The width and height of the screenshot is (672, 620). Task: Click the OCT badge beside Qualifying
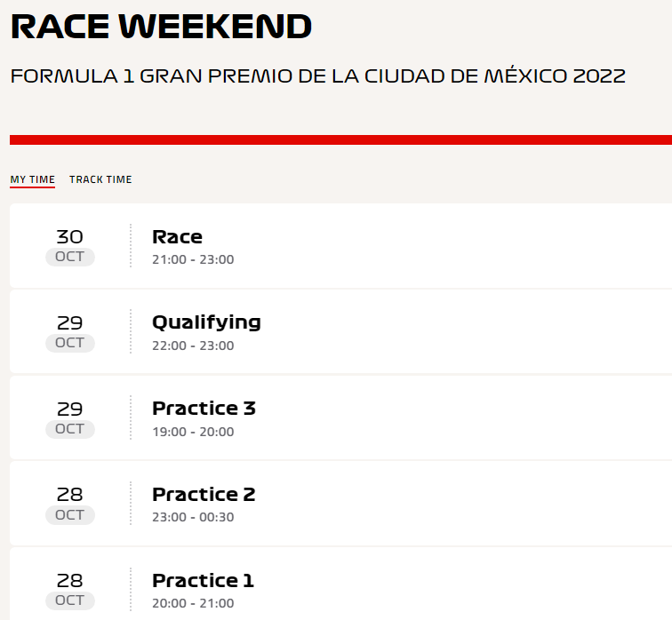pos(70,343)
